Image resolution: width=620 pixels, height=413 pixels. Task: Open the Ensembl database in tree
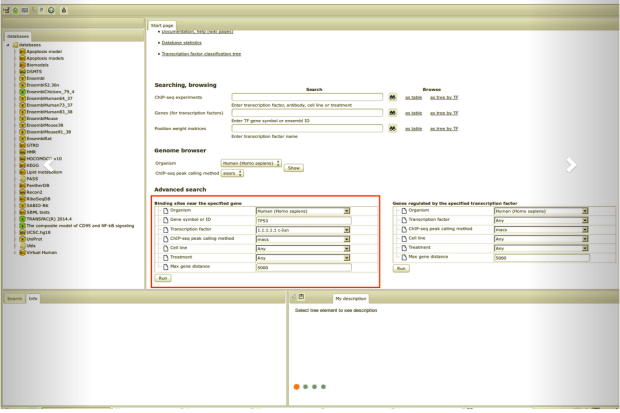[34, 79]
